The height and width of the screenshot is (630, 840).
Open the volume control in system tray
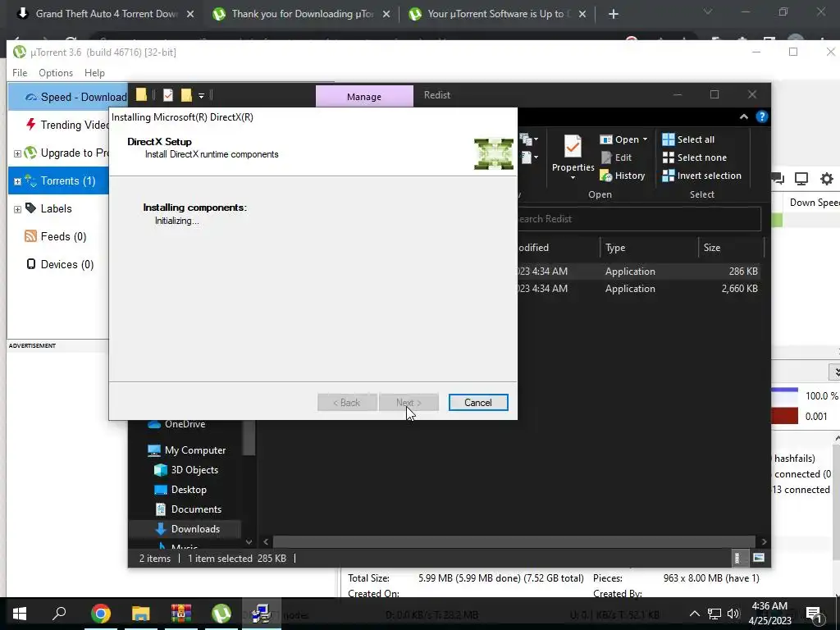click(x=733, y=614)
